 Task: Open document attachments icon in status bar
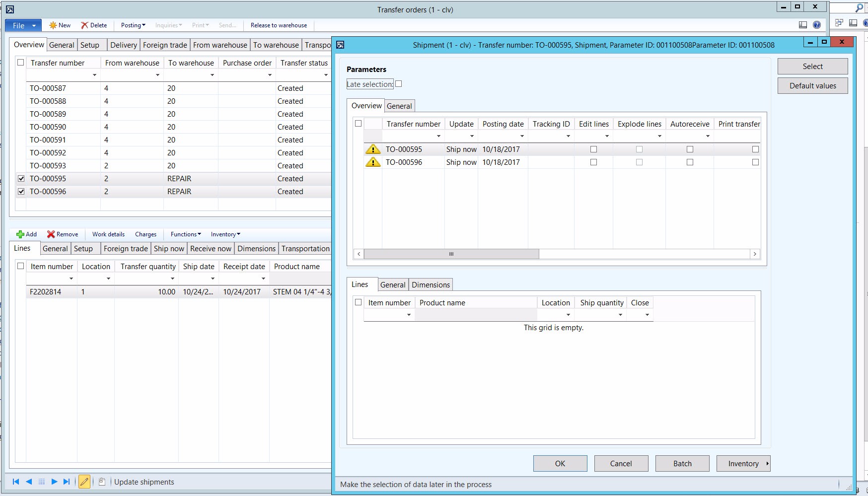coord(102,482)
